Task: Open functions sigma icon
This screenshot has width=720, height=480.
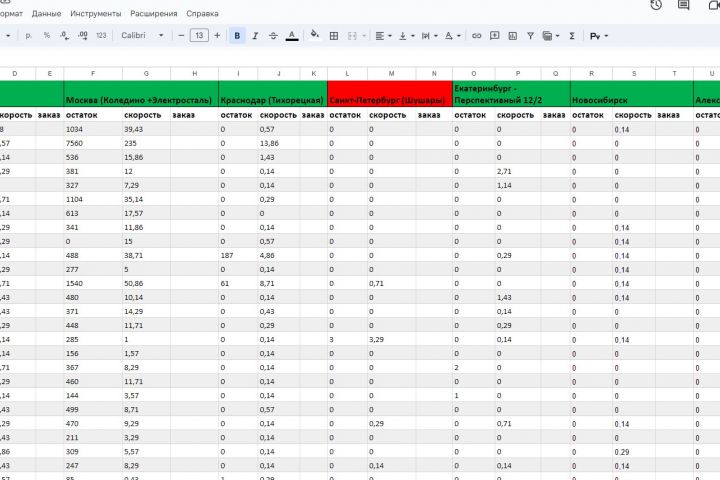Action: [572, 35]
